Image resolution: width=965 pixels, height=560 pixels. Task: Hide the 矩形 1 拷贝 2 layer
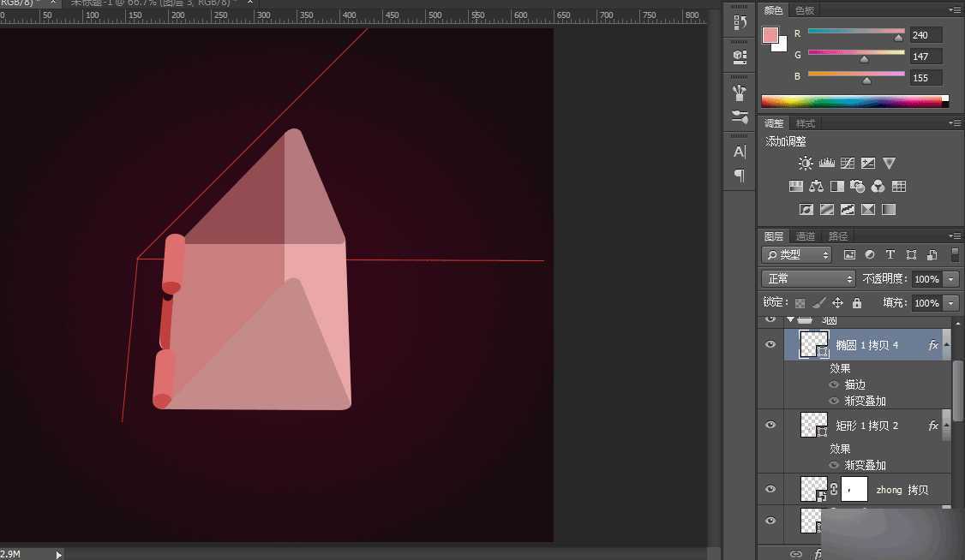point(770,426)
